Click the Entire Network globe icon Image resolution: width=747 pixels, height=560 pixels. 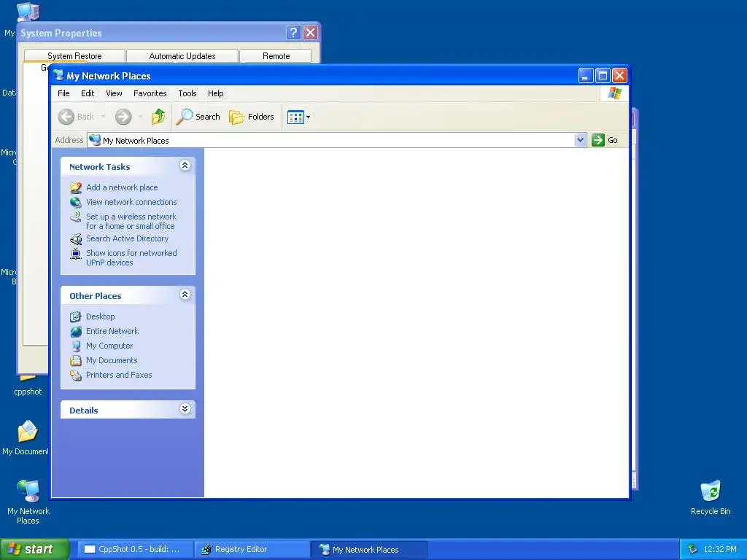pos(76,332)
